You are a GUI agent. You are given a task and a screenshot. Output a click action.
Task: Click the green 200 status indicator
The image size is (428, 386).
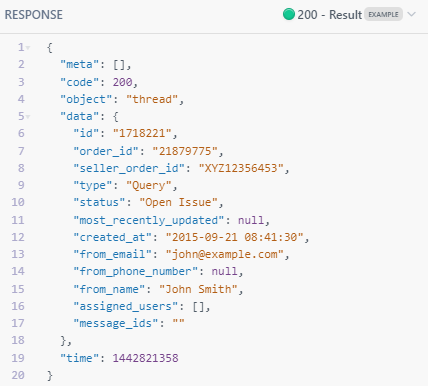pyautogui.click(x=289, y=14)
